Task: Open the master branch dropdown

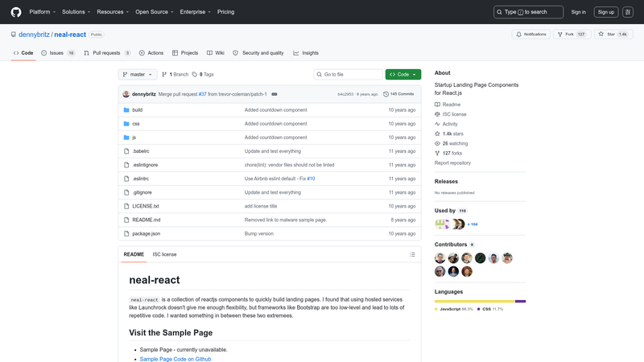Action: click(138, 74)
